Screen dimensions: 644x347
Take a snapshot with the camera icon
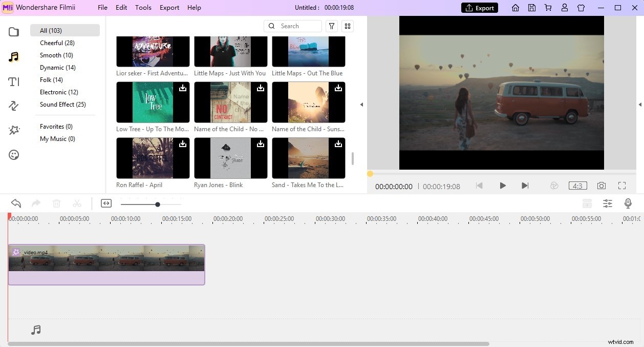(602, 186)
